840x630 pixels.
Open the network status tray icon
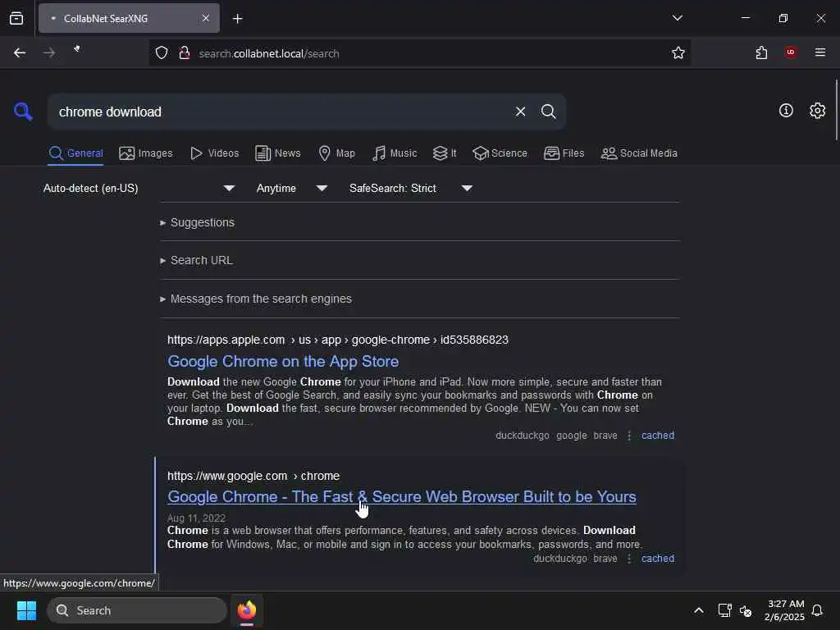[724, 610]
